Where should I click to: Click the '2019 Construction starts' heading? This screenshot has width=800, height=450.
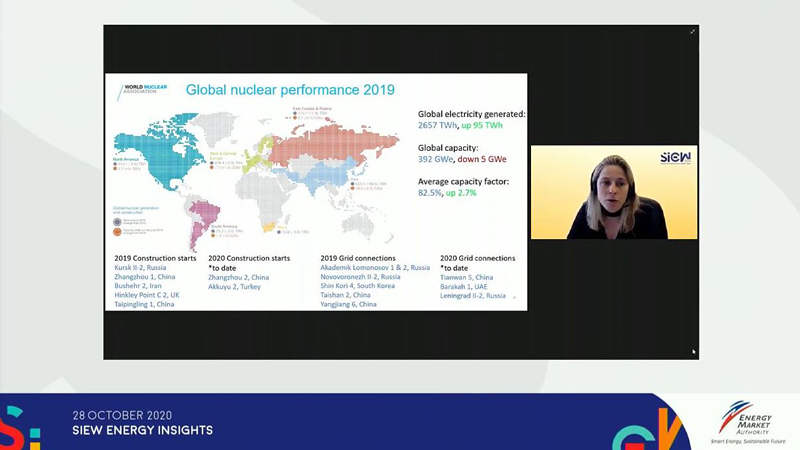[x=156, y=258]
